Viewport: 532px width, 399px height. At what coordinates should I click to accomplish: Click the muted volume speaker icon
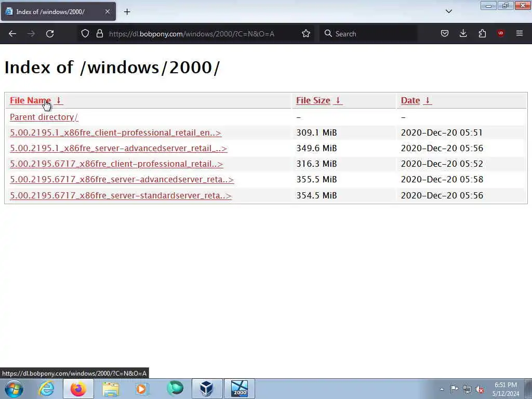pos(480,390)
